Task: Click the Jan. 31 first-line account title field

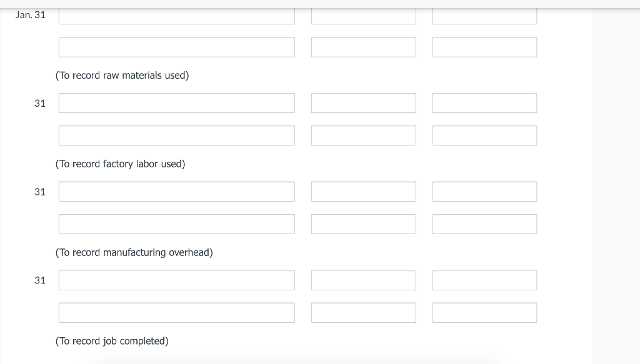Action: click(176, 16)
